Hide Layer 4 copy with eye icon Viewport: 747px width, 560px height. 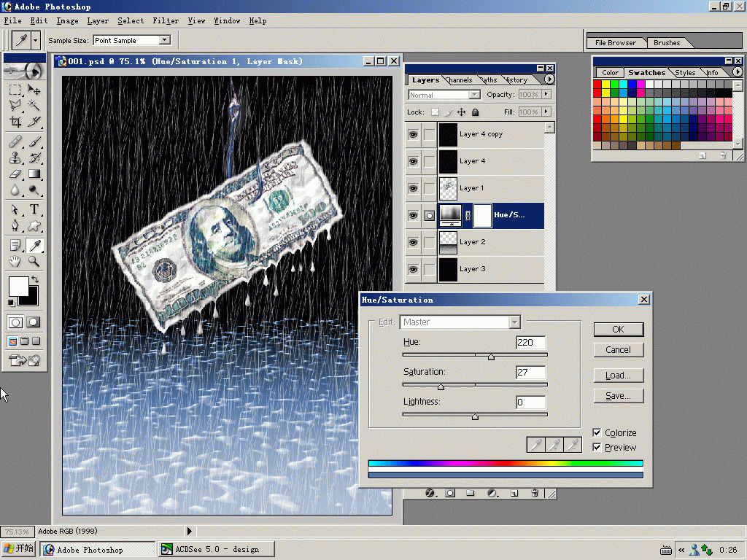[413, 135]
